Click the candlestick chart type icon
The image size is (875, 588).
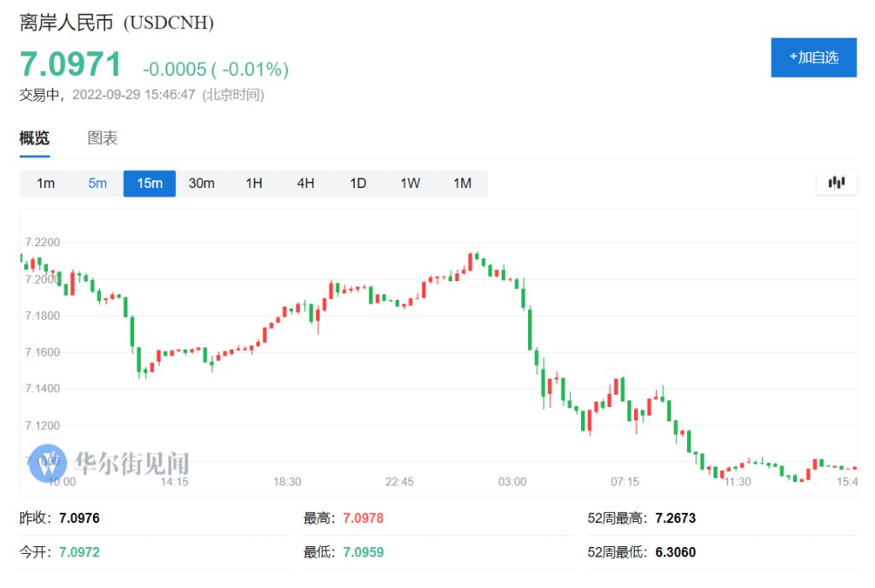(836, 182)
